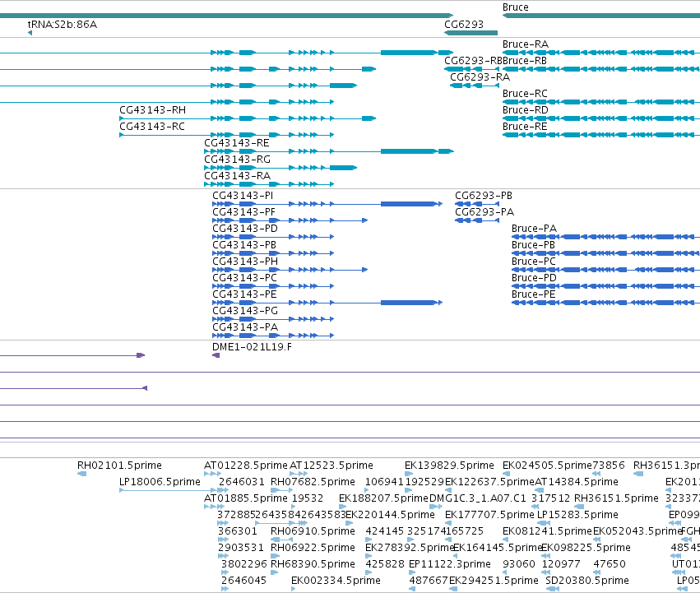
Task: Select the Bruce-RE transcript label
Action: 525,127
